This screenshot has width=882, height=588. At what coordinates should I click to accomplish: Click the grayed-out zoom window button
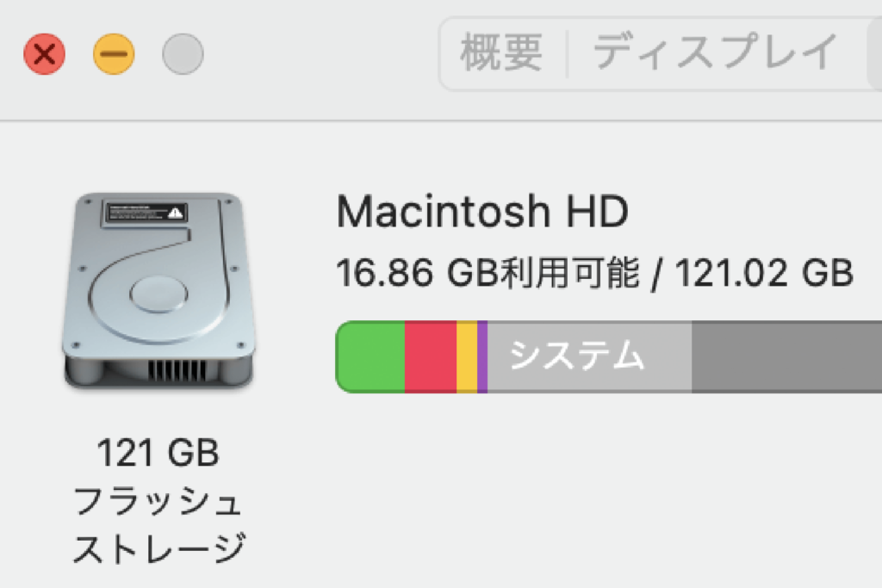click(x=183, y=55)
